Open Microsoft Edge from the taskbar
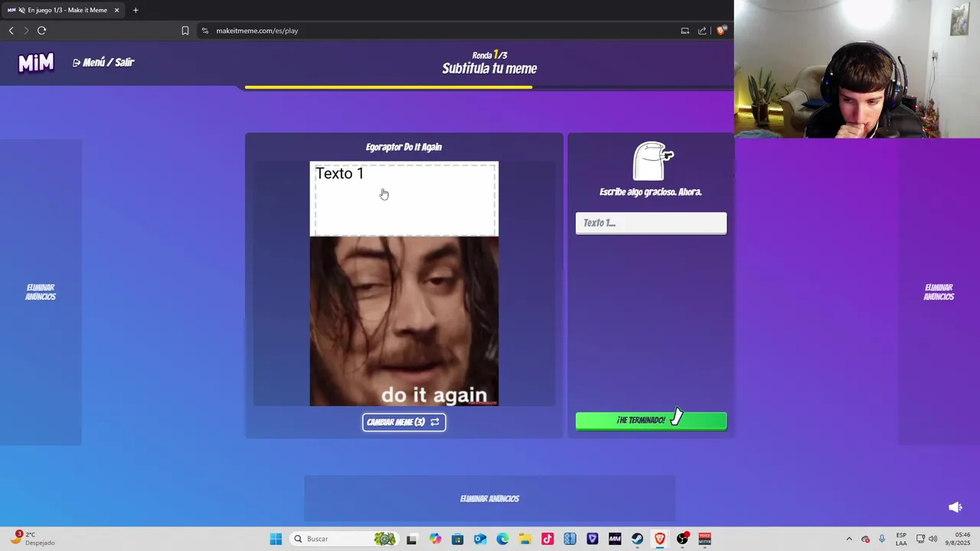 click(502, 539)
